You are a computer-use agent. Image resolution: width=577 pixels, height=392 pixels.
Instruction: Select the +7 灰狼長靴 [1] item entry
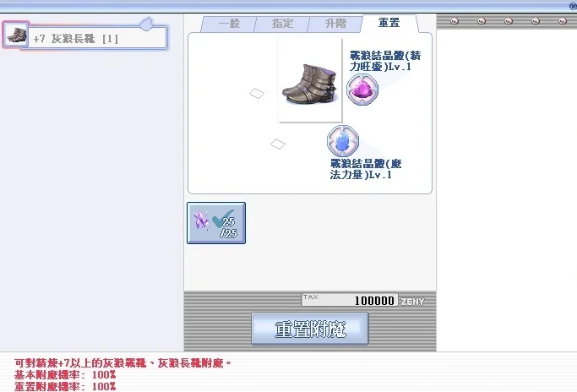click(85, 35)
